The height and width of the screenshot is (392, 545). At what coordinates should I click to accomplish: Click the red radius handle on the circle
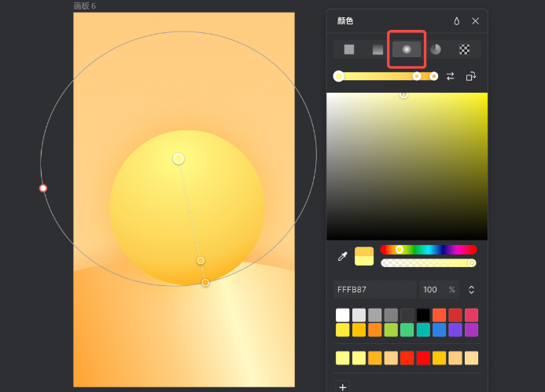click(43, 189)
